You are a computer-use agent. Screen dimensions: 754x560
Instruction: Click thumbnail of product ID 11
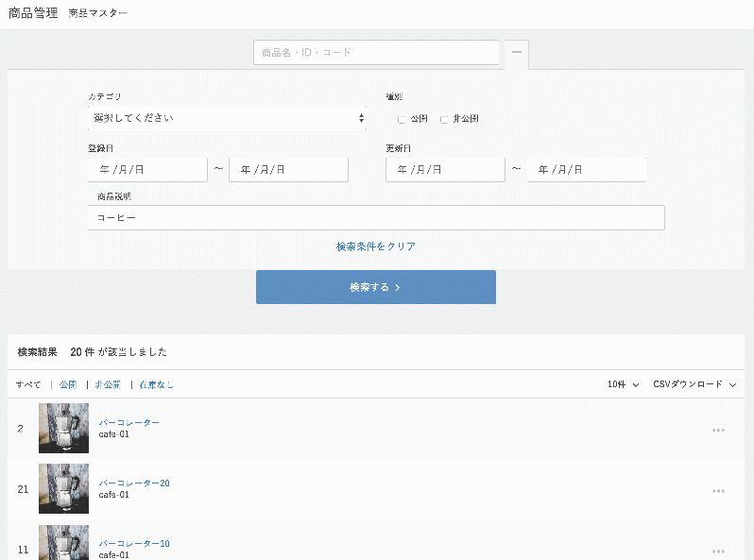(x=63, y=543)
